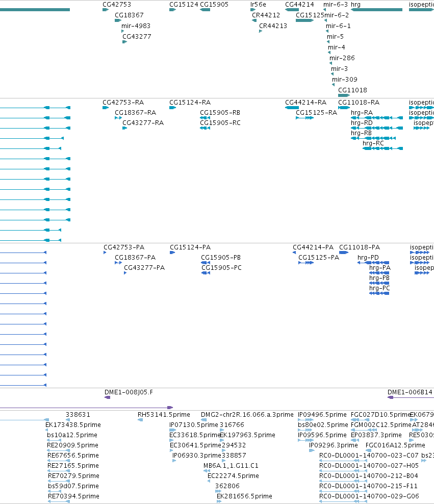
Task: Select the bs80e02.5prime EST label
Action: pos(323,425)
